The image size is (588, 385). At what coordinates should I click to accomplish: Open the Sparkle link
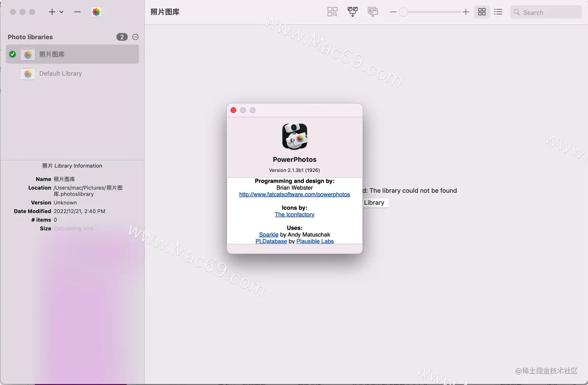(269, 235)
